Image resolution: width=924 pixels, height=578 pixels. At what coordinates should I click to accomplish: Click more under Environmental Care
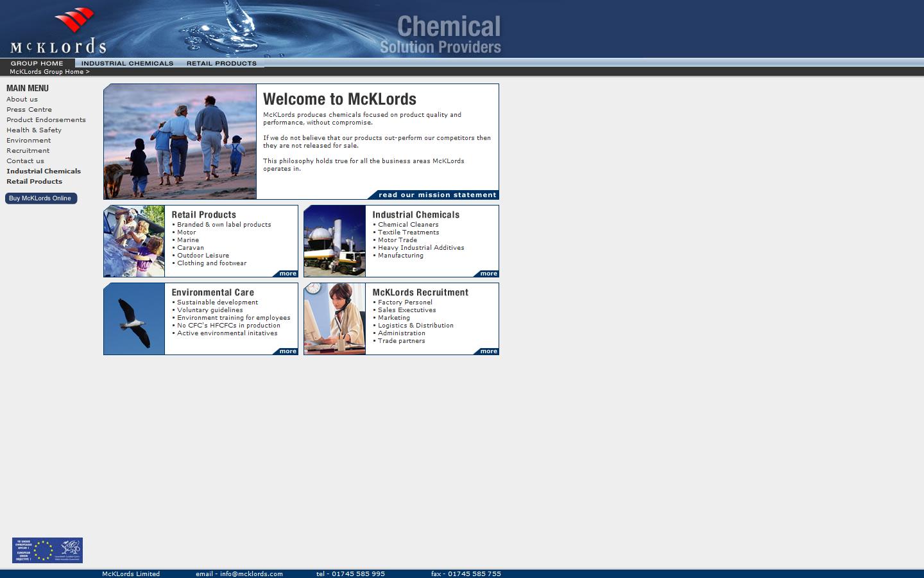[287, 351]
